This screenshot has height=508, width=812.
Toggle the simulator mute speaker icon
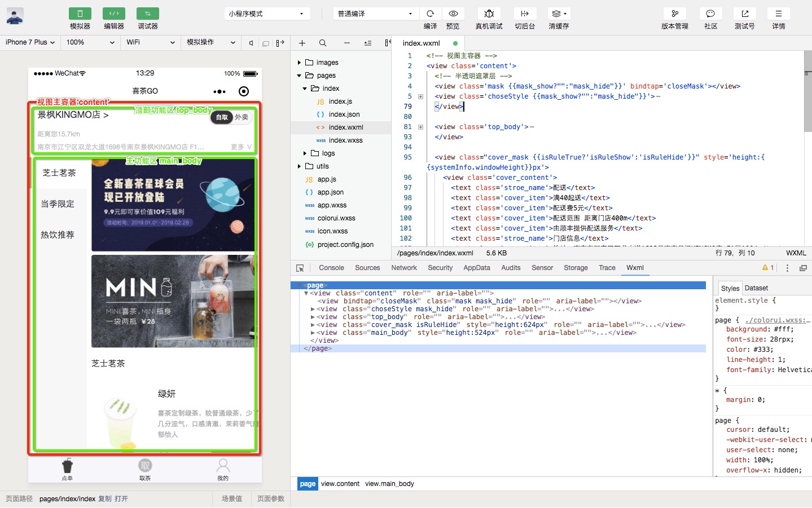(x=251, y=43)
